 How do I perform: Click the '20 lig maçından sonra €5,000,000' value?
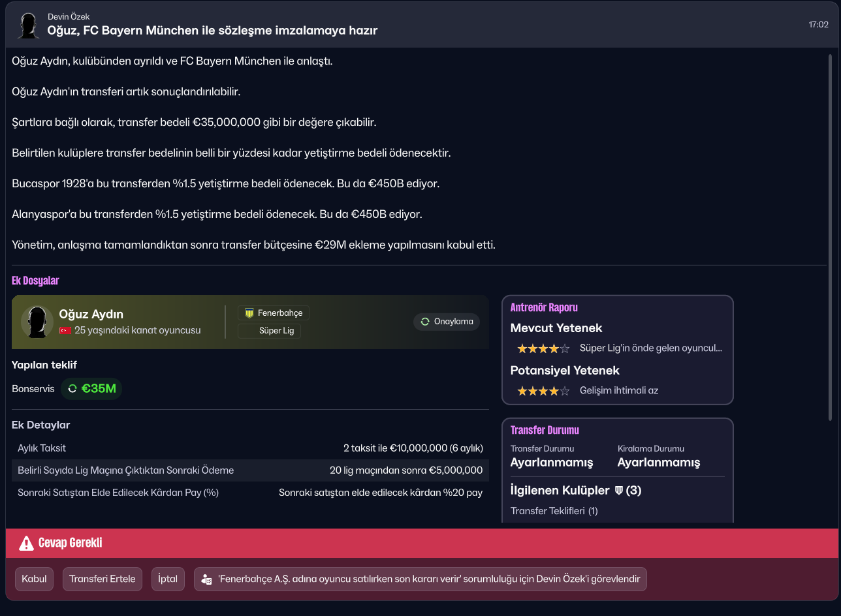406,470
